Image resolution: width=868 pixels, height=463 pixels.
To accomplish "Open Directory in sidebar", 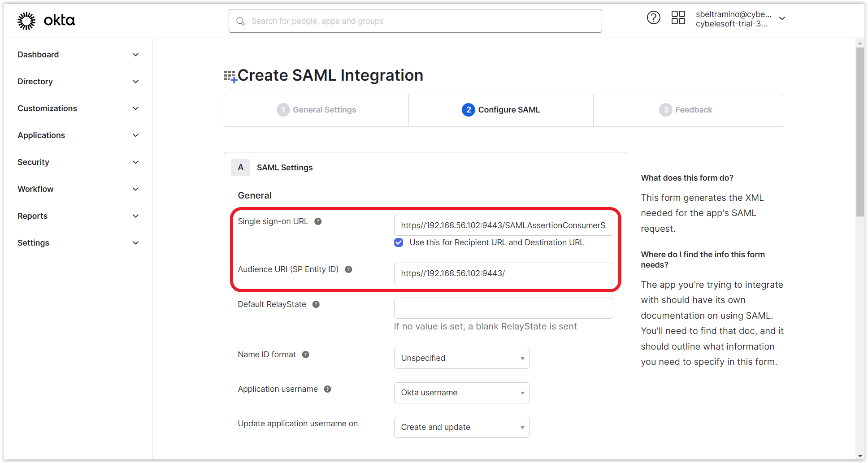I will pyautogui.click(x=35, y=82).
